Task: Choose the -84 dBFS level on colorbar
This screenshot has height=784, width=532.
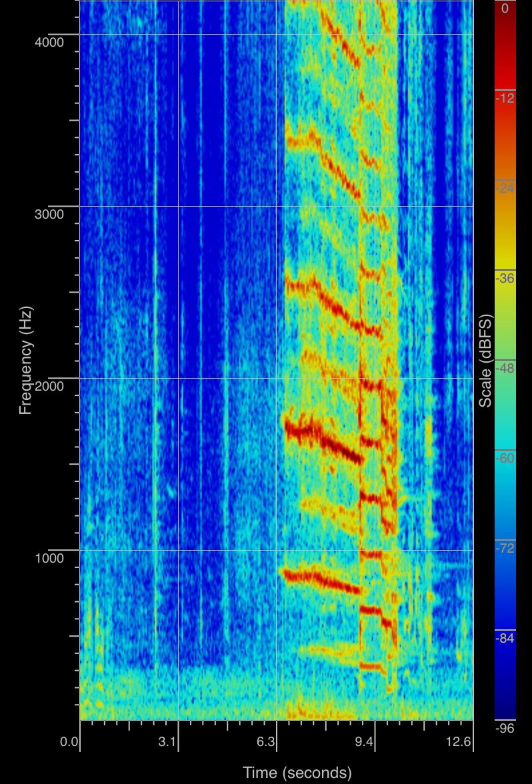Action: (505, 638)
